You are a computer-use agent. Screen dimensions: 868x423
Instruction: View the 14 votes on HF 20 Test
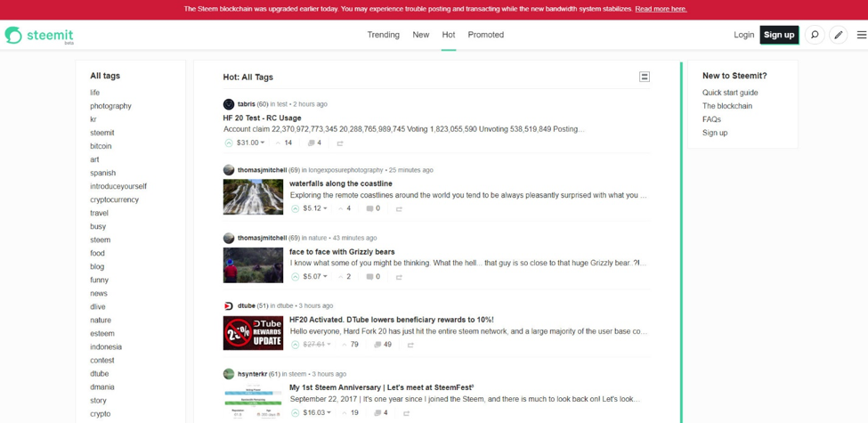point(284,142)
